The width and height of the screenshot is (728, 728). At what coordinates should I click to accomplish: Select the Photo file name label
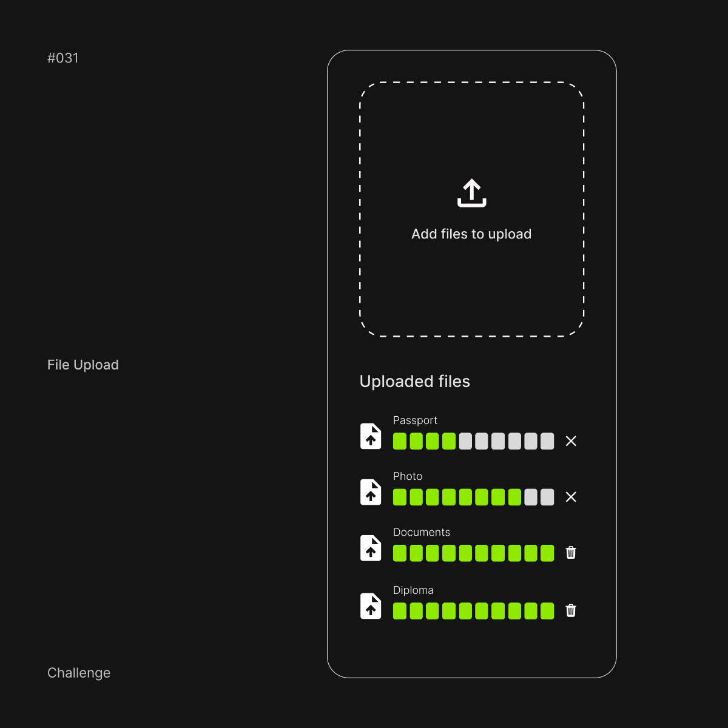pyautogui.click(x=408, y=476)
